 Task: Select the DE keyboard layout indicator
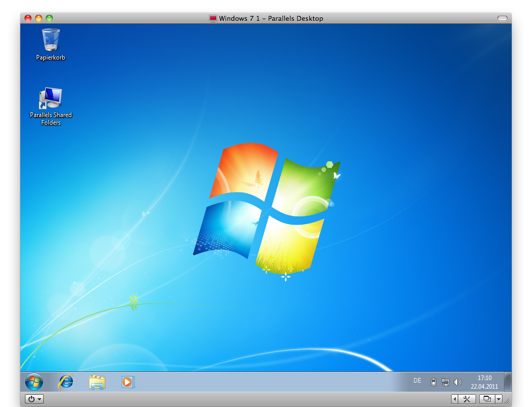point(417,381)
